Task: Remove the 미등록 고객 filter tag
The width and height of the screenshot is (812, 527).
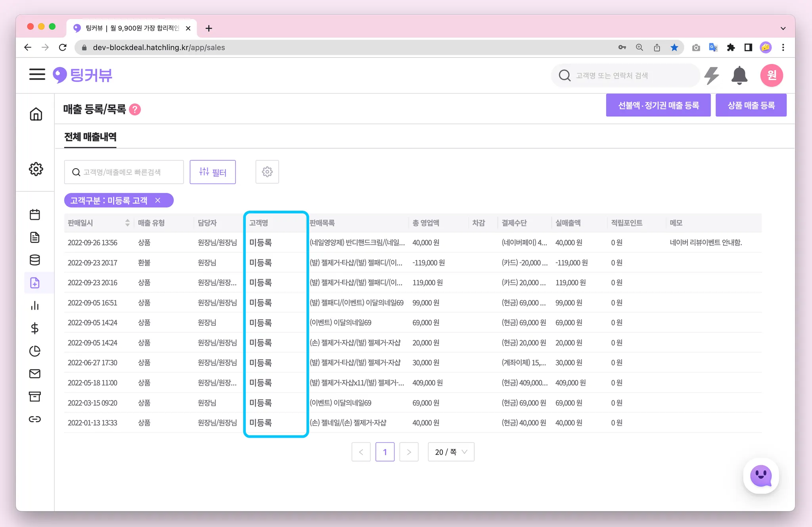Action: click(158, 200)
